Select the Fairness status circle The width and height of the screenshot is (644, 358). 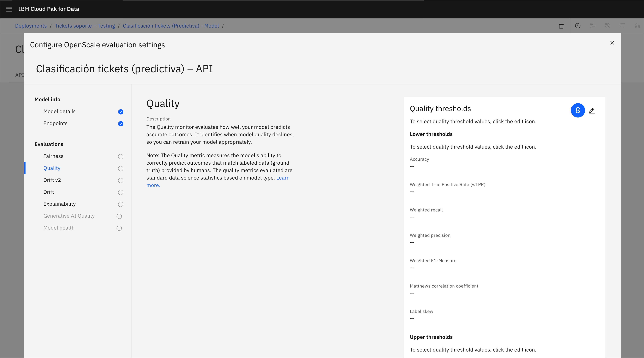click(120, 156)
